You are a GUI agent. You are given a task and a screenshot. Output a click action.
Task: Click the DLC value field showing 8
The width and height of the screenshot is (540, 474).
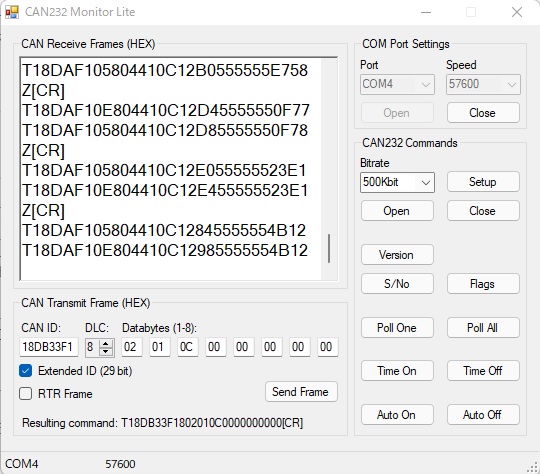(92, 347)
